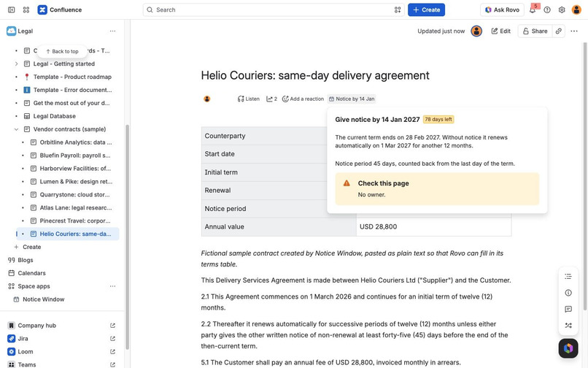Click the 78 days left badge
Screen dimensions: 588x368
[x=438, y=120]
